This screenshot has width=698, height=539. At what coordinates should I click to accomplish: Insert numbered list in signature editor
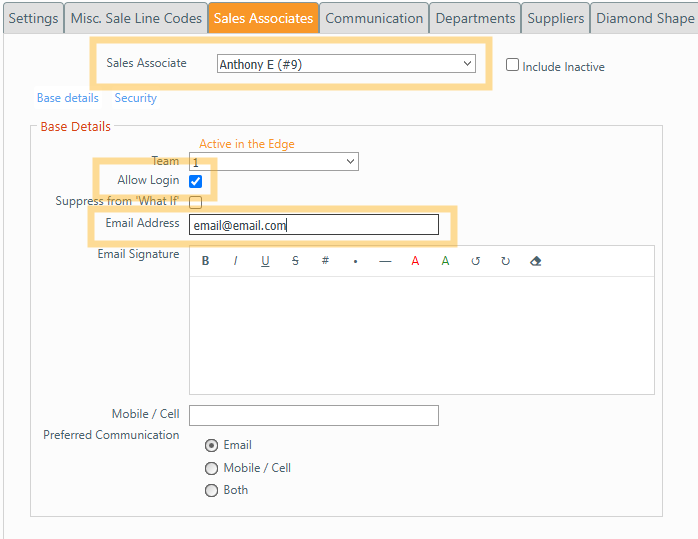(326, 262)
